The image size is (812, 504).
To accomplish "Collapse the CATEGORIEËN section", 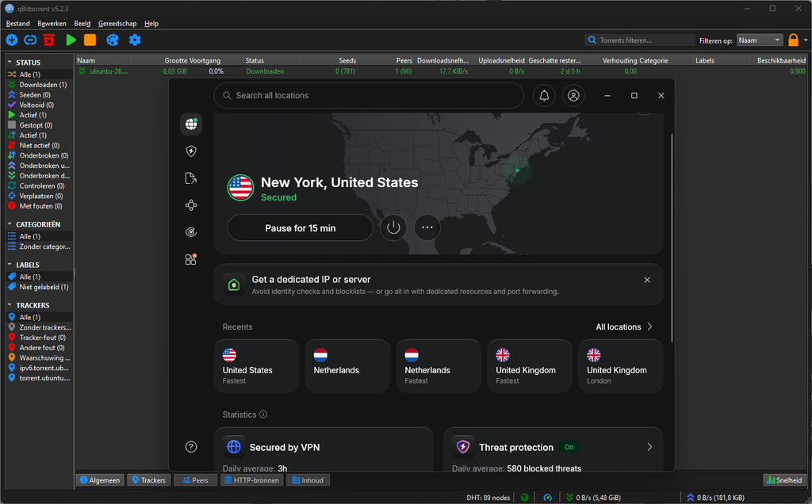I will coord(10,224).
